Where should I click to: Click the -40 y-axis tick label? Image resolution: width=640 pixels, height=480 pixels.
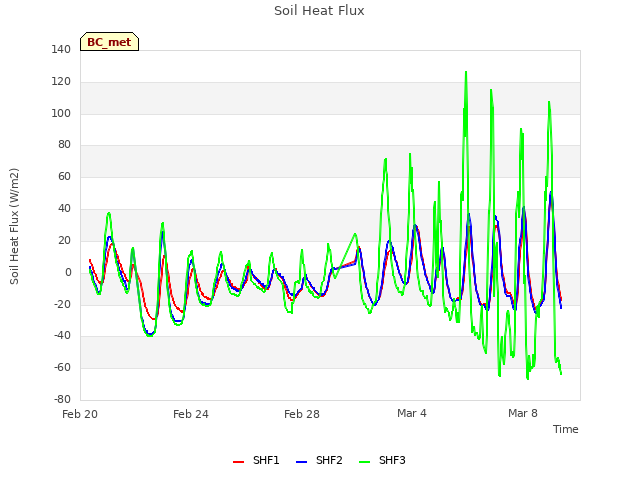[x=62, y=336]
